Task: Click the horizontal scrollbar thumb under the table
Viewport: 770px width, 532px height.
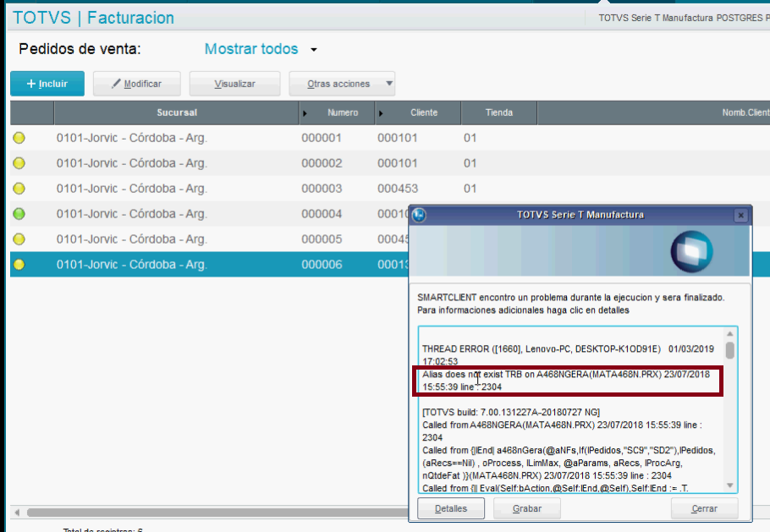Action: pyautogui.click(x=217, y=513)
